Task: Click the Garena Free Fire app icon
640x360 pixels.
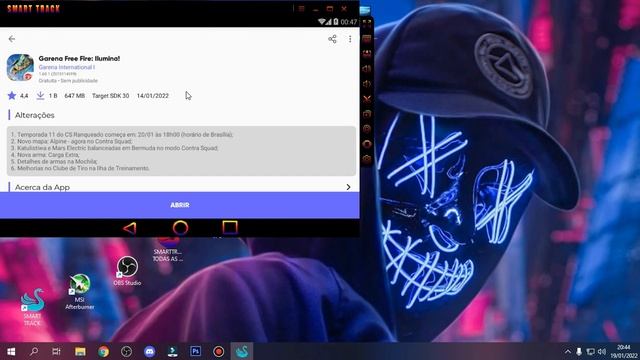Action: pyautogui.click(x=20, y=67)
